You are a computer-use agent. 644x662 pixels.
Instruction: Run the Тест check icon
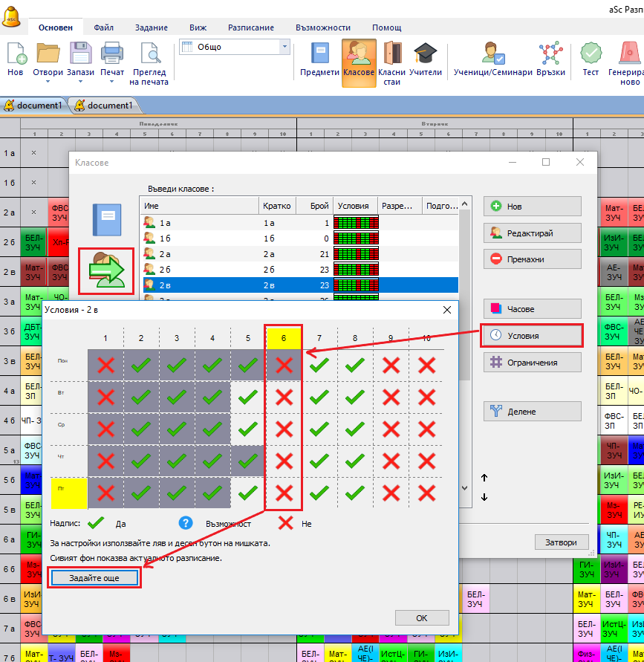pos(591,56)
